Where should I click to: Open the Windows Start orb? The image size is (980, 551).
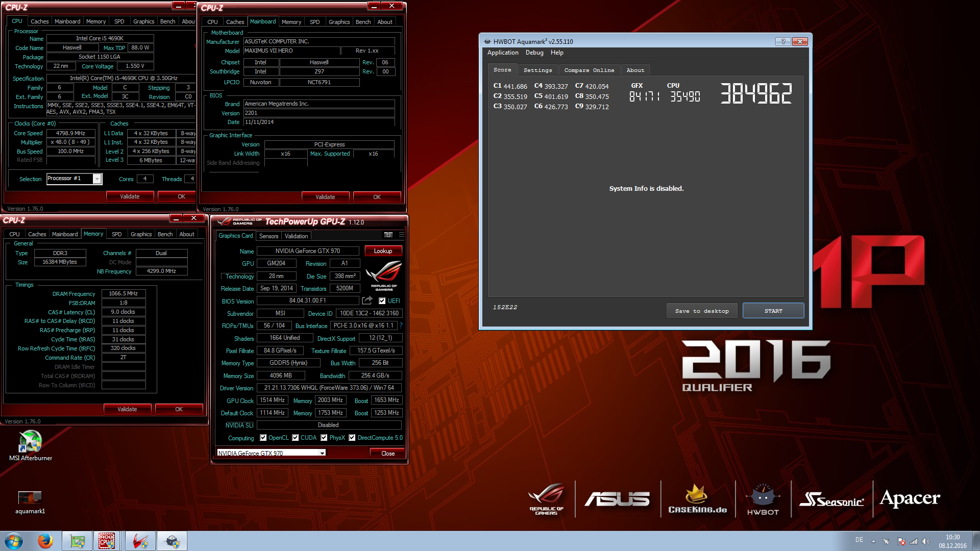pyautogui.click(x=14, y=541)
